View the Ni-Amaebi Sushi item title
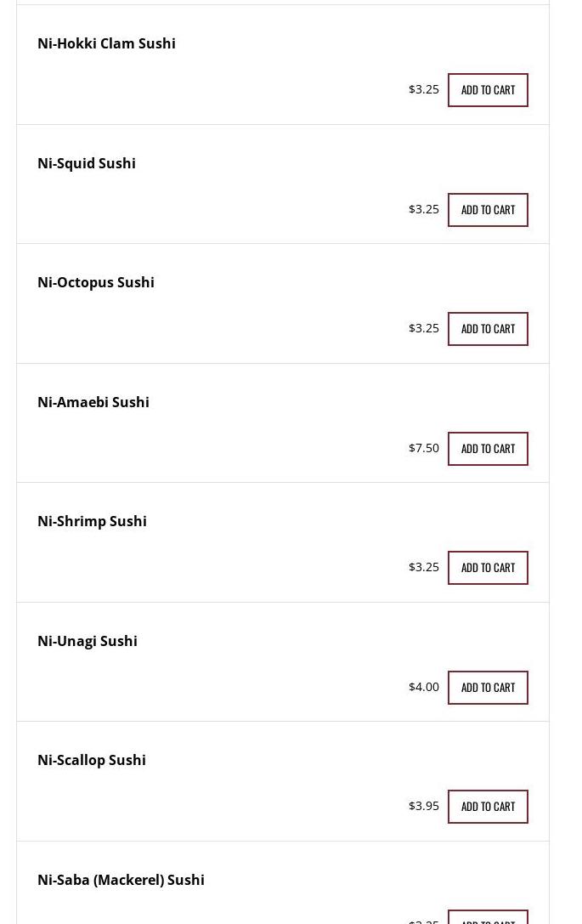The height and width of the screenshot is (924, 582). point(93,402)
